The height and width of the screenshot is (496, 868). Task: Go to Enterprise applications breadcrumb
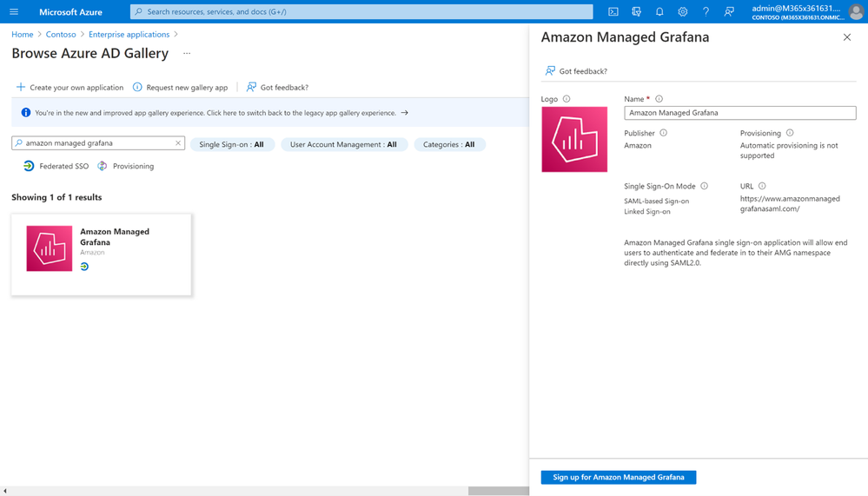pos(129,35)
